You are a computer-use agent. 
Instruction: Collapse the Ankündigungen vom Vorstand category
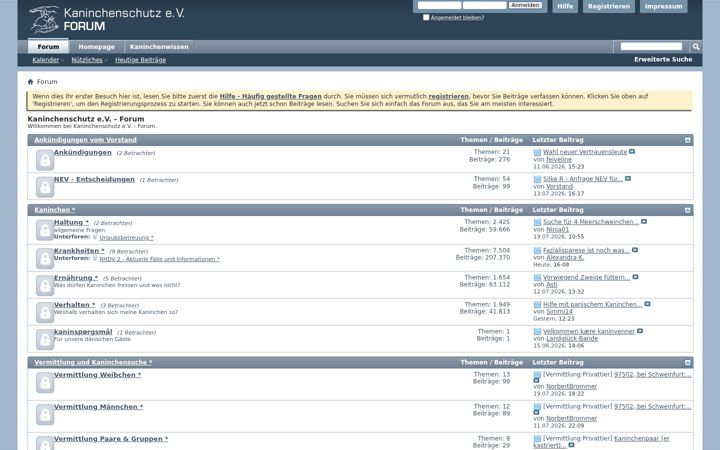(x=687, y=140)
